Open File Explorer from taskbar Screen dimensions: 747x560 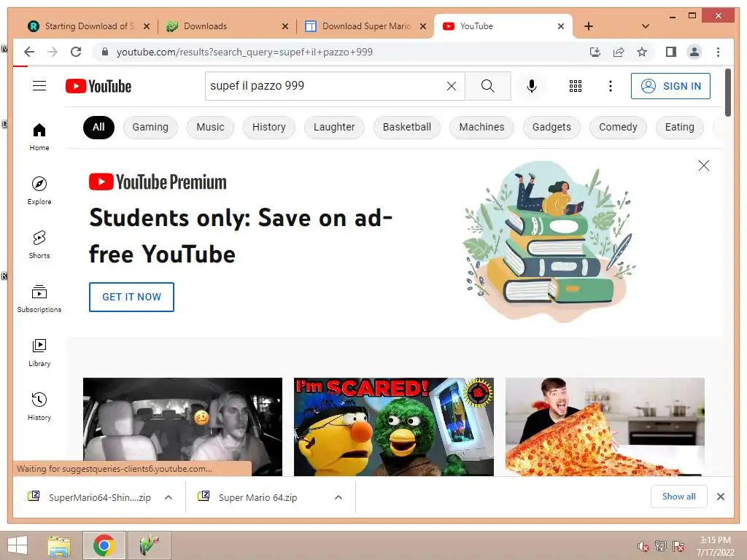(59, 545)
